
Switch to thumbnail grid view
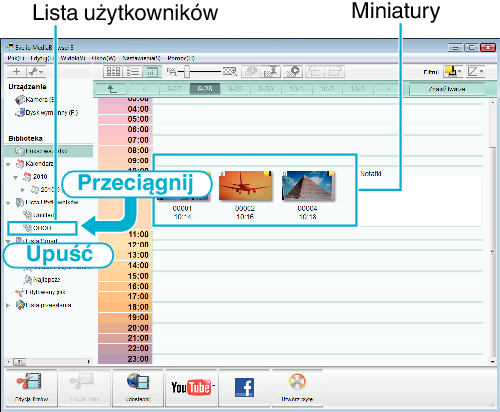[x=113, y=72]
